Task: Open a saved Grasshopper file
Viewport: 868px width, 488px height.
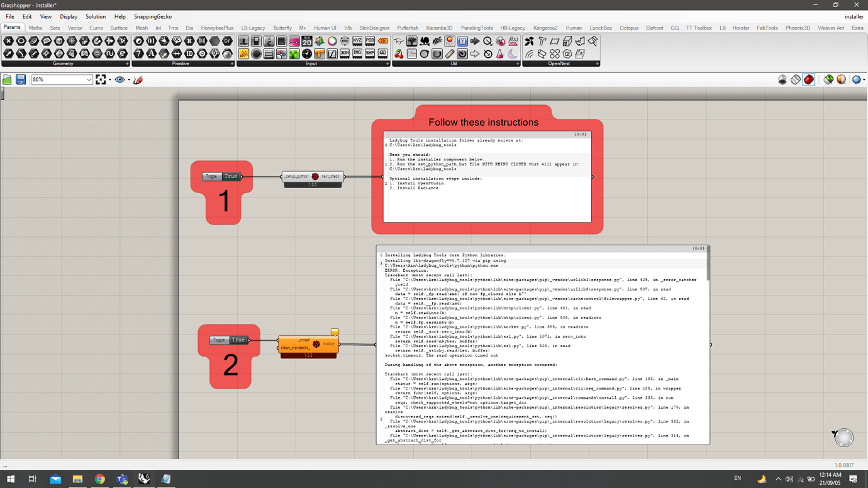Action: click(8, 79)
